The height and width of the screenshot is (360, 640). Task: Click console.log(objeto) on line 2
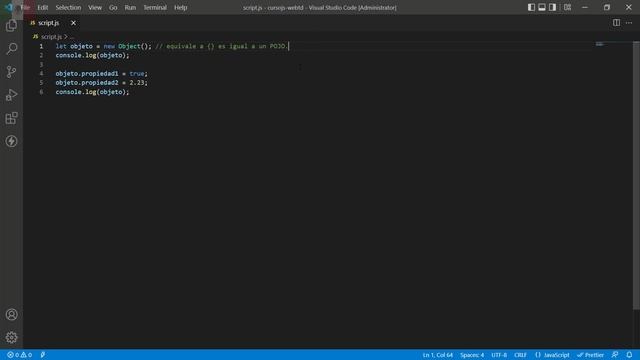click(92, 55)
